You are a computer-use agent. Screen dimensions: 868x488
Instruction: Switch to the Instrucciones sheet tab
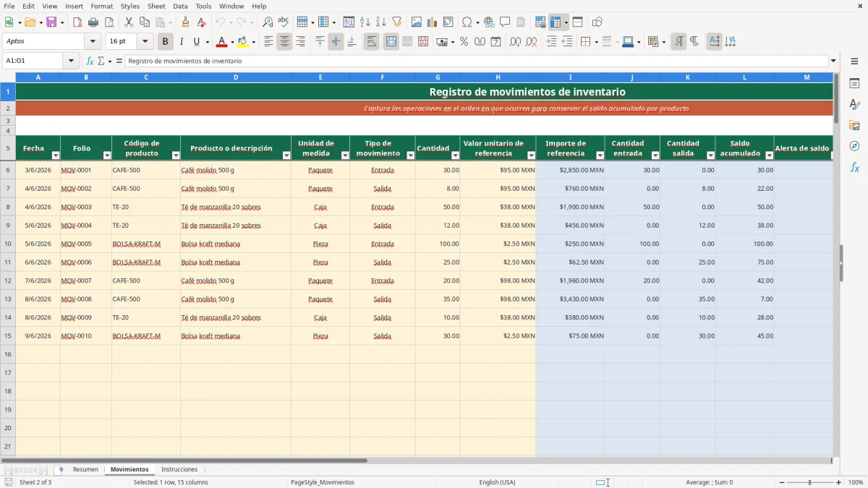click(179, 469)
